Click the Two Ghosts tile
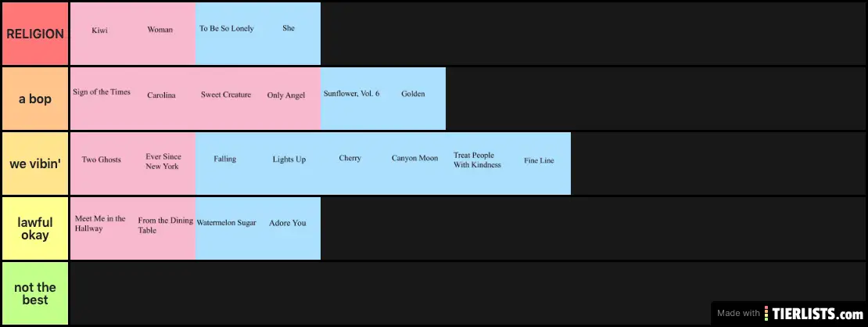 coord(102,163)
